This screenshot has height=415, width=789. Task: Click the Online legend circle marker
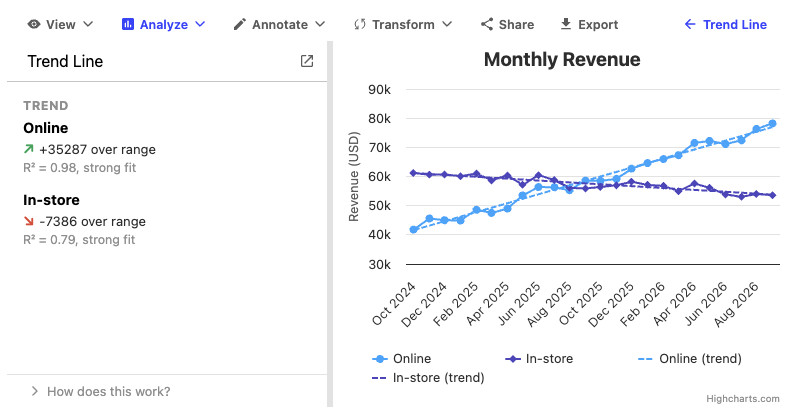(380, 359)
